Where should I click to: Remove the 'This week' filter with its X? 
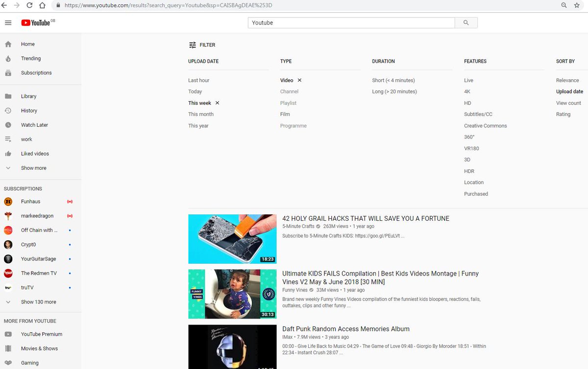218,103
